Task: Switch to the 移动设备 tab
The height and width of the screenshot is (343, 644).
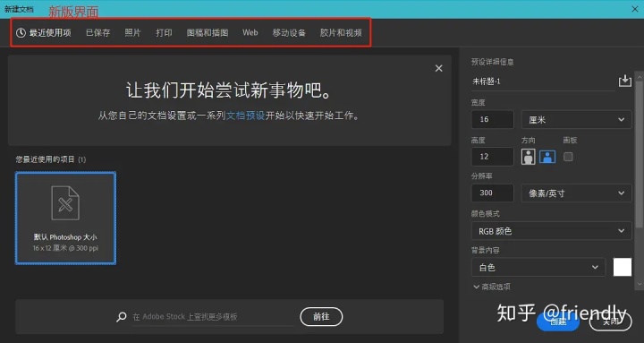Action: [x=289, y=32]
